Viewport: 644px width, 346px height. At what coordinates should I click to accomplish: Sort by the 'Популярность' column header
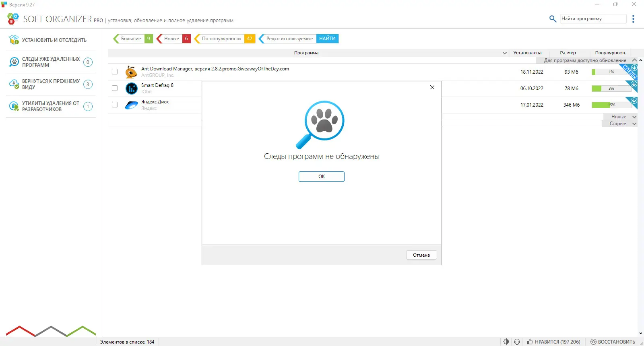[x=611, y=53]
